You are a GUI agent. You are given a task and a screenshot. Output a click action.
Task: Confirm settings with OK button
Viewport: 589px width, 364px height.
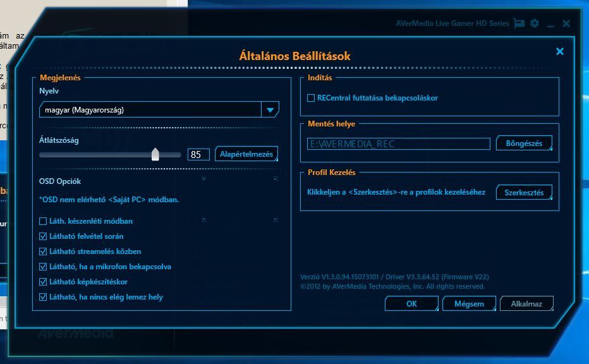point(411,303)
